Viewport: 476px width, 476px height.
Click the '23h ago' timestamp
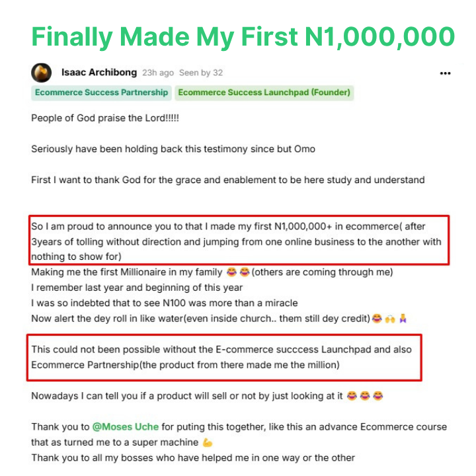coord(158,73)
